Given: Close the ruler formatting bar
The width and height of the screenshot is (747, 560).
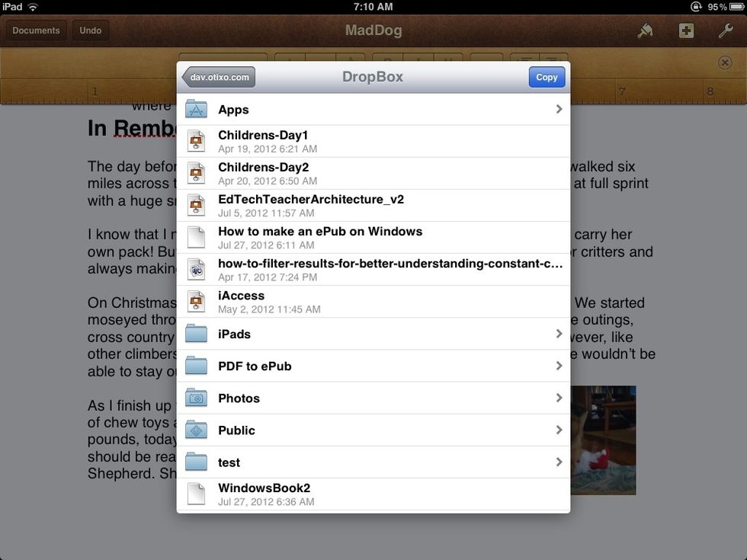Looking at the screenshot, I should (725, 62).
